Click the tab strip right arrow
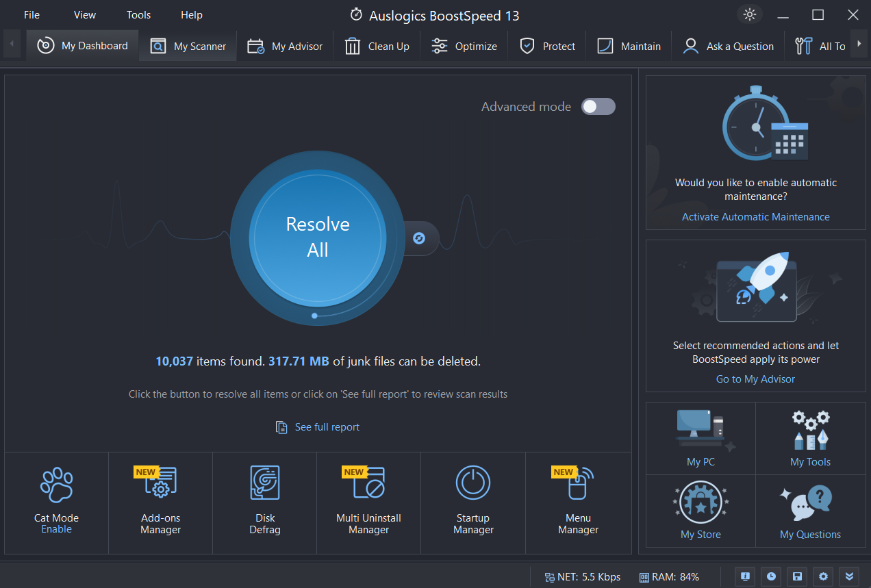Viewport: 871px width, 588px height. (859, 45)
